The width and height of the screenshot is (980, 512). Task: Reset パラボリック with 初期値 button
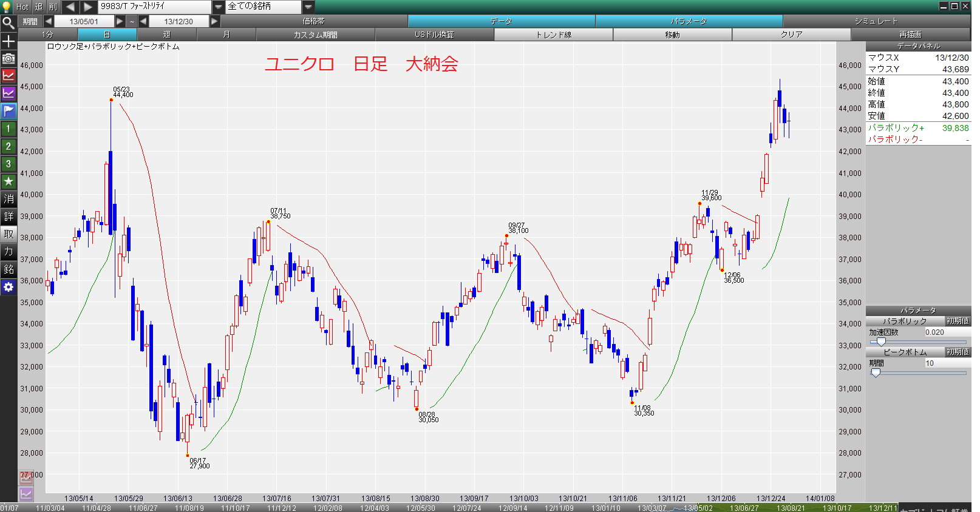tap(958, 321)
